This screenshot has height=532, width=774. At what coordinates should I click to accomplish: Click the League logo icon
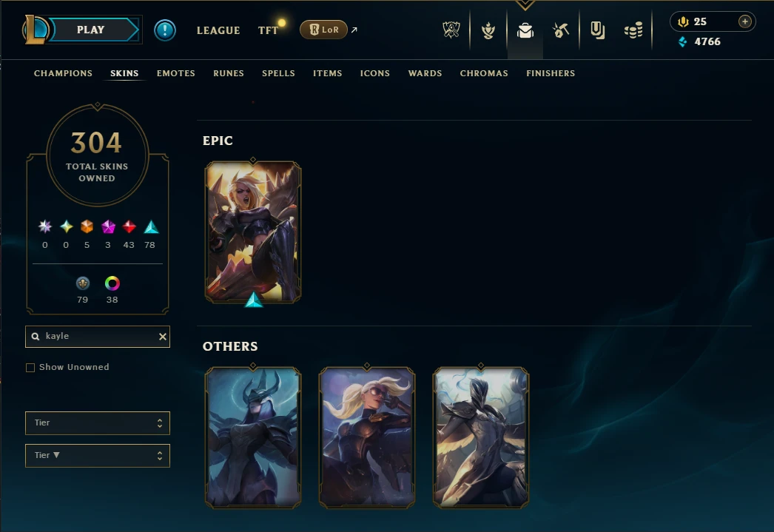36,30
